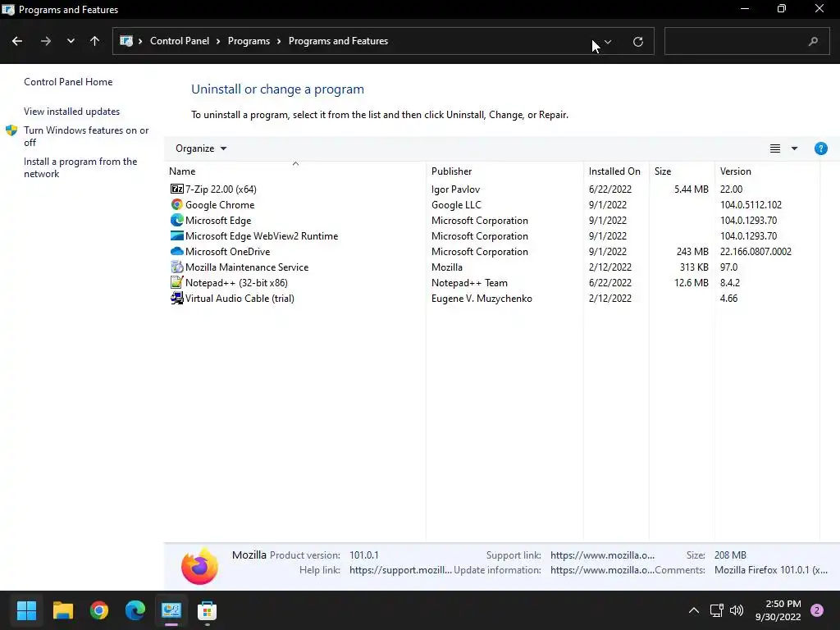840x630 pixels.
Task: Expand the chevron after Control Panel
Action: pyautogui.click(x=218, y=41)
